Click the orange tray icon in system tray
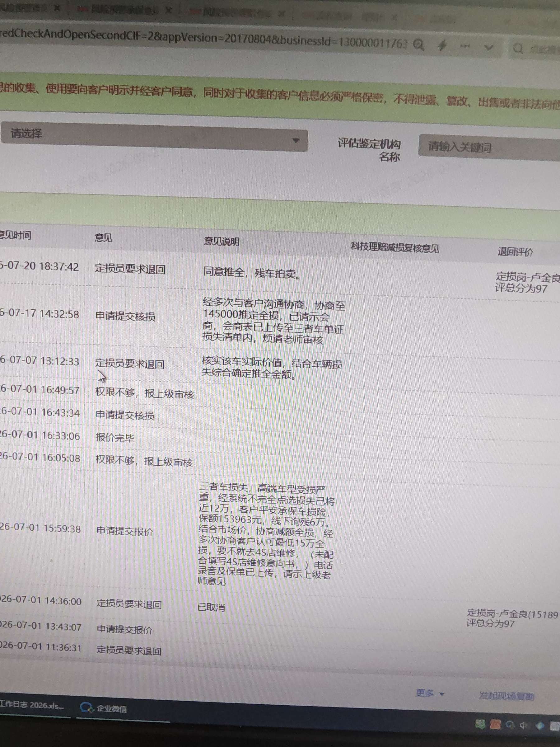The height and width of the screenshot is (747, 560). pos(495,725)
